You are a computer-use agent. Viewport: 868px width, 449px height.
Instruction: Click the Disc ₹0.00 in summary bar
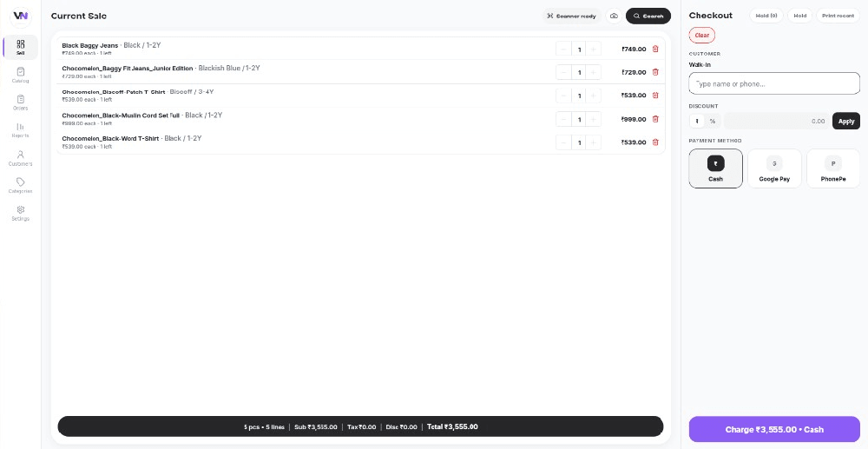[x=401, y=427]
